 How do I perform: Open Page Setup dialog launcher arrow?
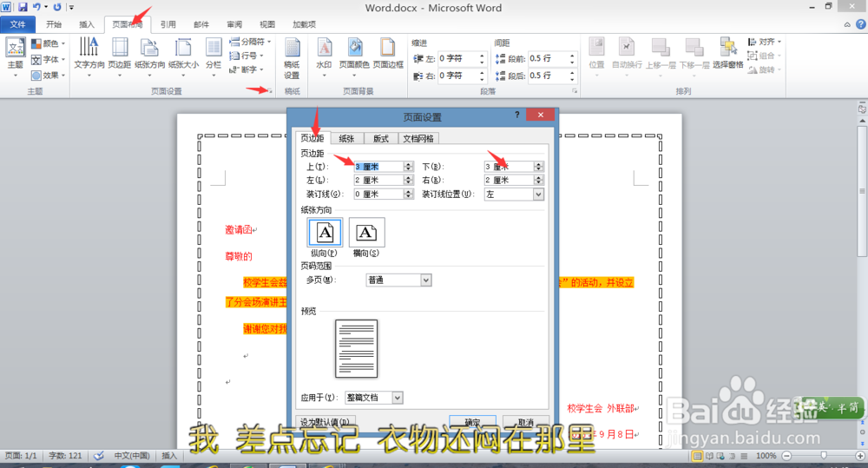270,91
